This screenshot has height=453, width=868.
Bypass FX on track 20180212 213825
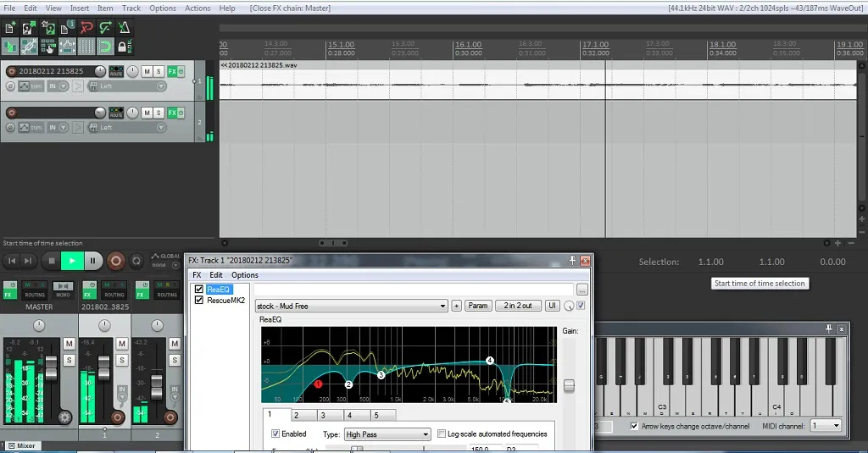(181, 71)
